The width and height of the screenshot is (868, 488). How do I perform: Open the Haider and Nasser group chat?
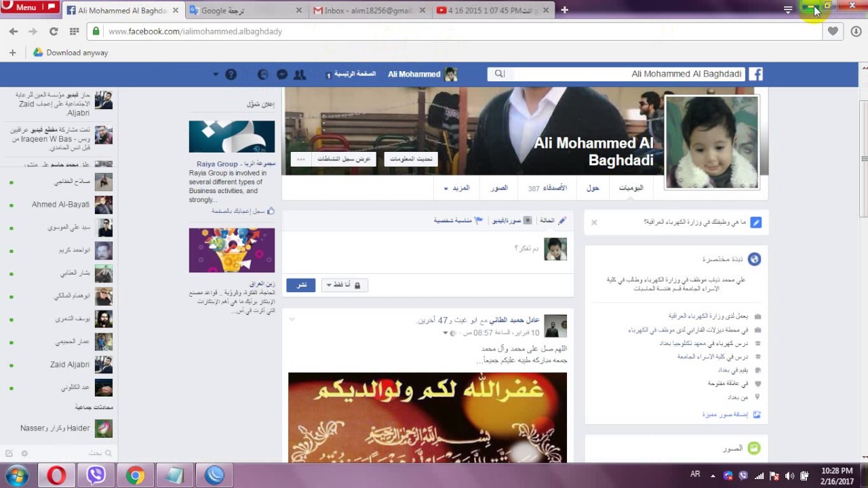tap(62, 428)
